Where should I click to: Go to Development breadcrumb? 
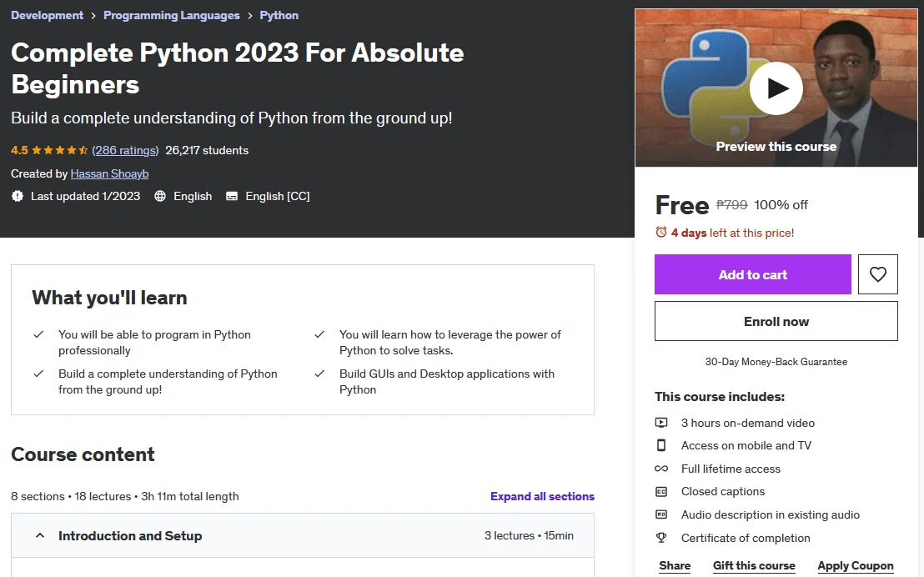[48, 15]
